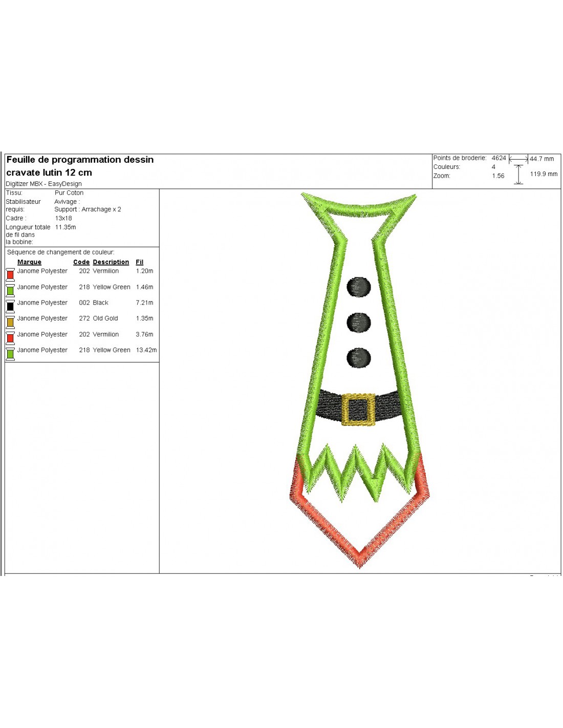
Task: Click the Description column header
Action: click(x=111, y=262)
